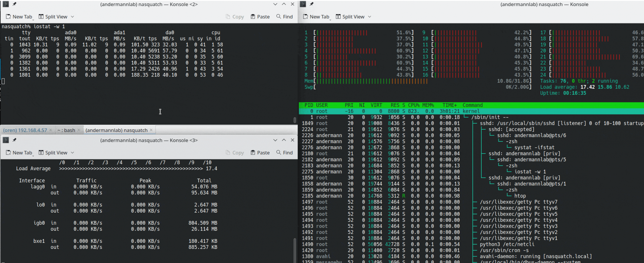
Task: Open New Tab in the Konsole <3> window
Action: [x=19, y=152]
